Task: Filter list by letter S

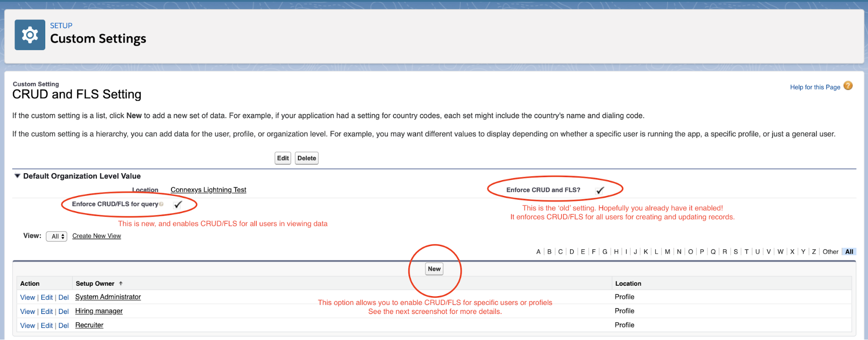Action: [x=736, y=252]
